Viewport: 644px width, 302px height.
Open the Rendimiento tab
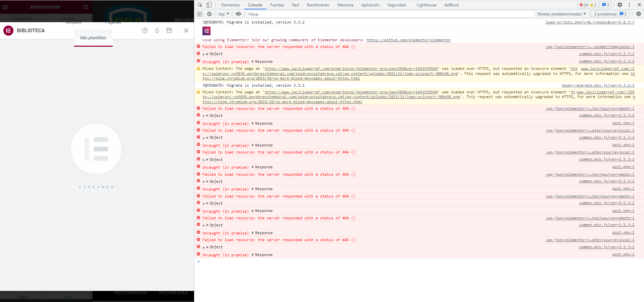pos(318,5)
